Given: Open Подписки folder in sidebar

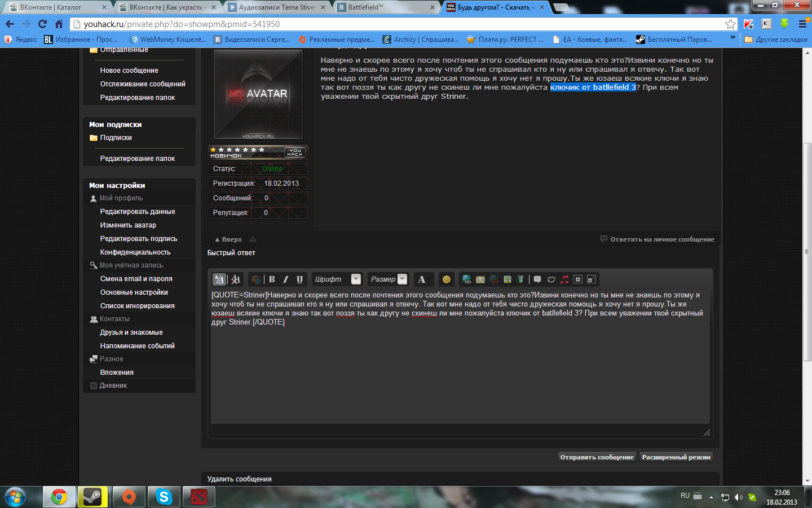Looking at the screenshot, I should (x=116, y=138).
